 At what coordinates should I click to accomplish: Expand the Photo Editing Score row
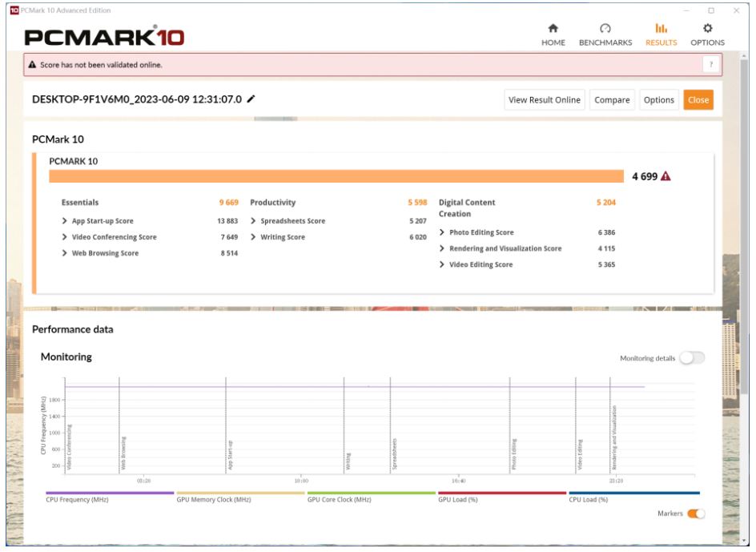[x=442, y=232]
